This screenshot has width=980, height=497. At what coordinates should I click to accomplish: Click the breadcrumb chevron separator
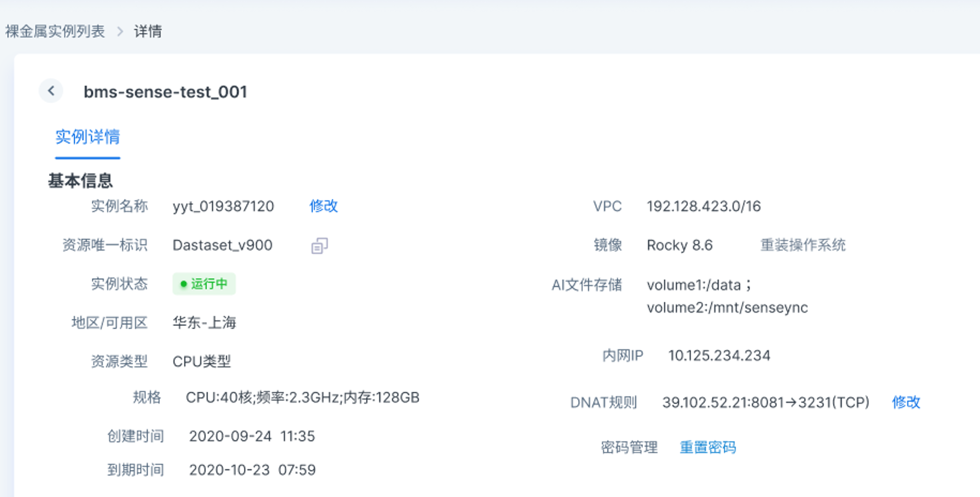click(x=120, y=31)
